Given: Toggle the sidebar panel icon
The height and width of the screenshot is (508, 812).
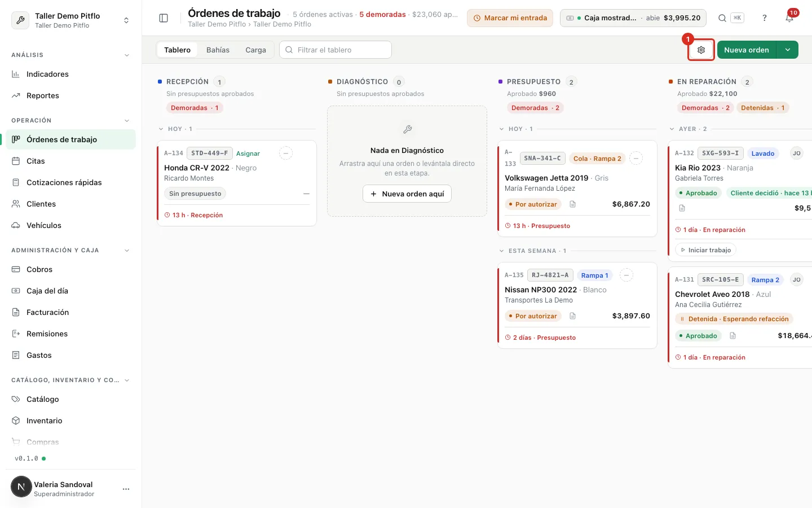Looking at the screenshot, I should [164, 18].
